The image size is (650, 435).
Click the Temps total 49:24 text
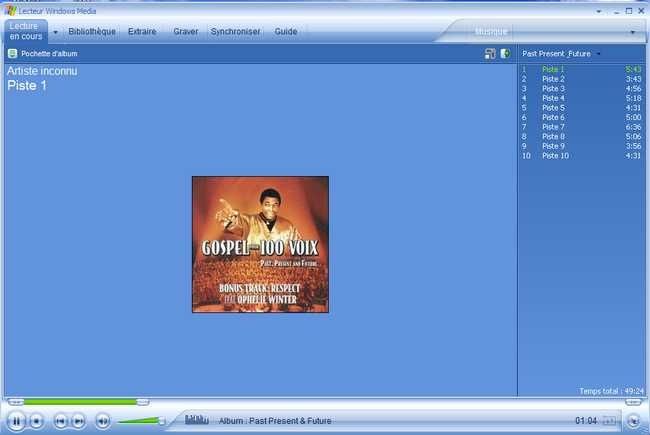[611, 391]
